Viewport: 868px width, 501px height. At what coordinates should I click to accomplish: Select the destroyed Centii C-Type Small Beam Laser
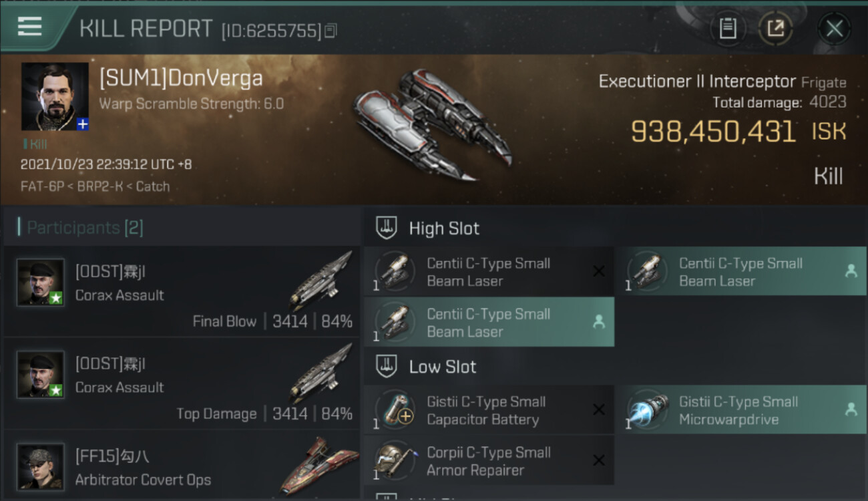click(489, 272)
